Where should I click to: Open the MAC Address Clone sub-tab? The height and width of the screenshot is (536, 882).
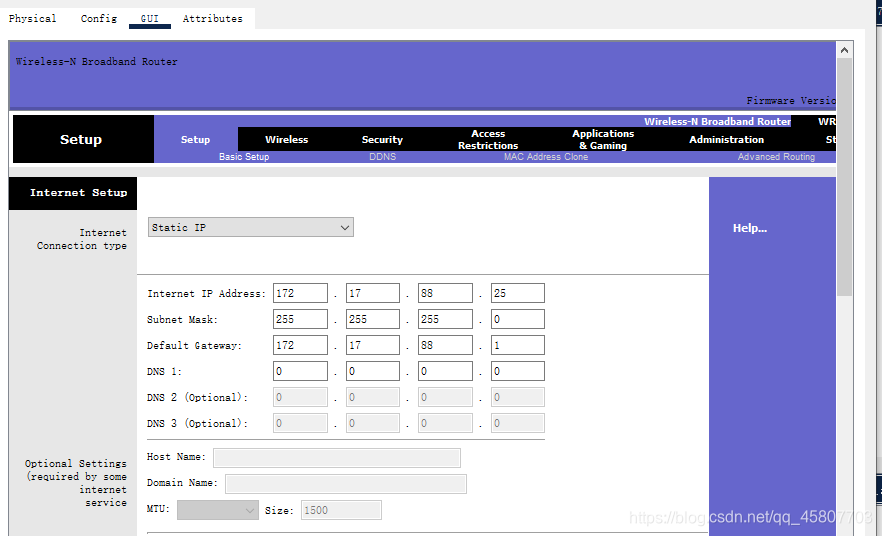546,157
